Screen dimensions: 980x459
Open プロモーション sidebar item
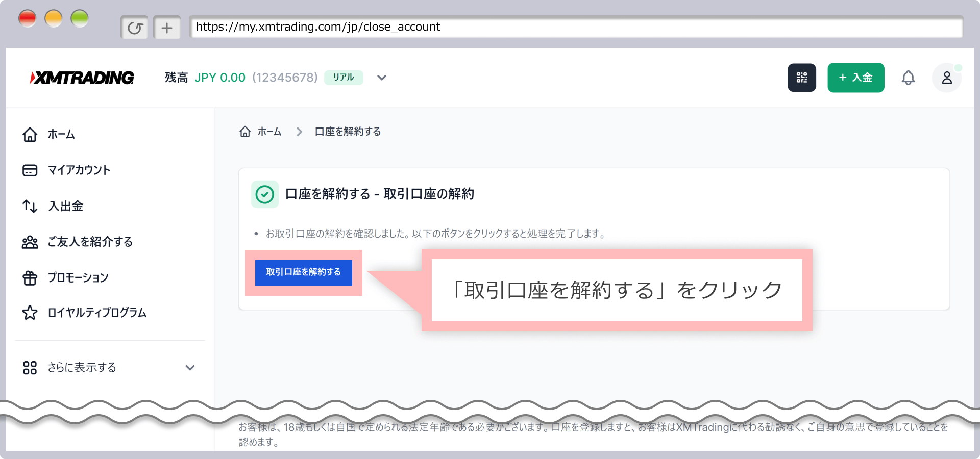pos(78,277)
